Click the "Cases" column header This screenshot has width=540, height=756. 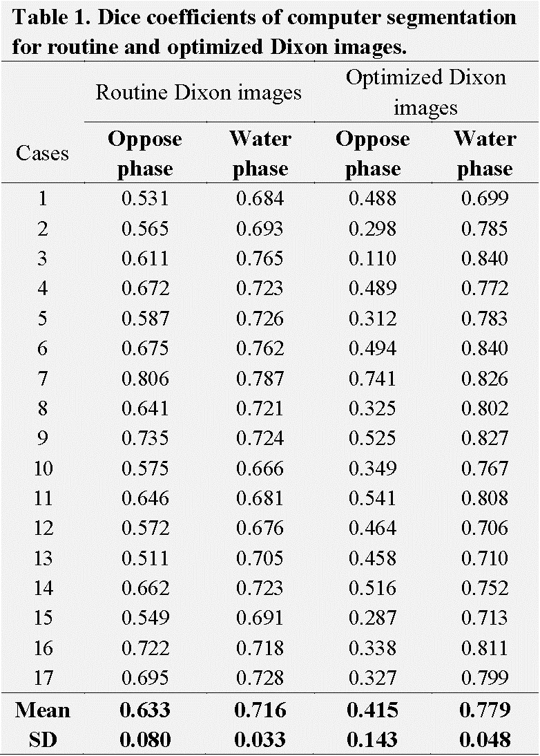tap(42, 153)
